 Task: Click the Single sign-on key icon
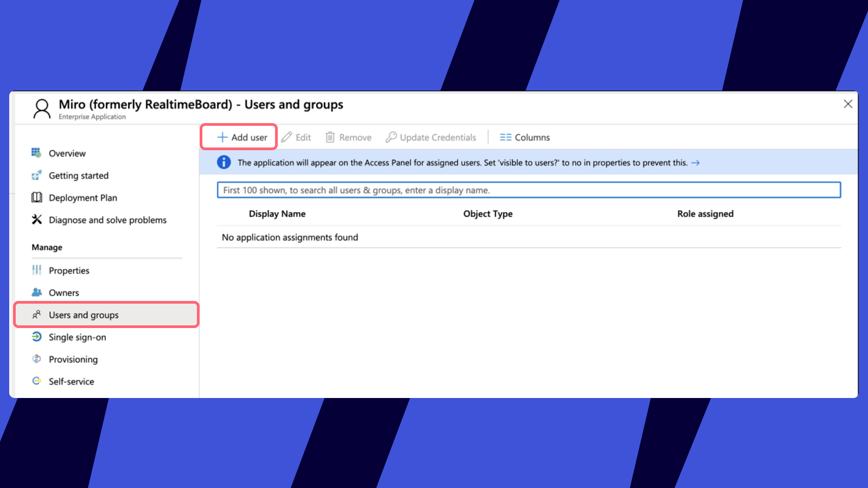tap(36, 337)
